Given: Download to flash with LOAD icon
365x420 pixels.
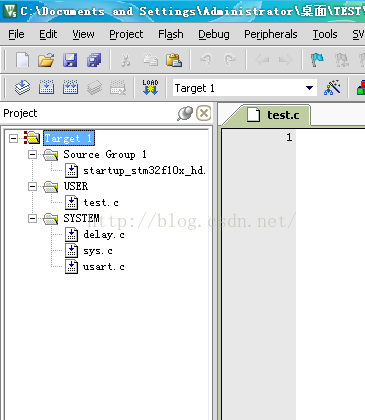Looking at the screenshot, I should [x=150, y=87].
